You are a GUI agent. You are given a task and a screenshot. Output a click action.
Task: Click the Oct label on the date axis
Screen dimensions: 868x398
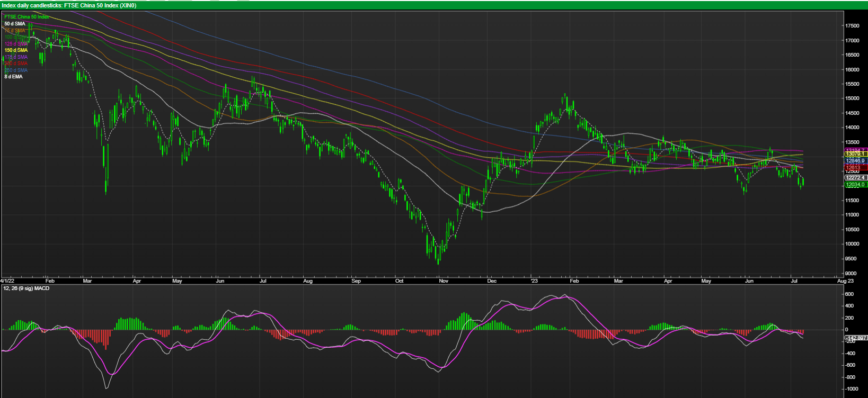pos(400,281)
